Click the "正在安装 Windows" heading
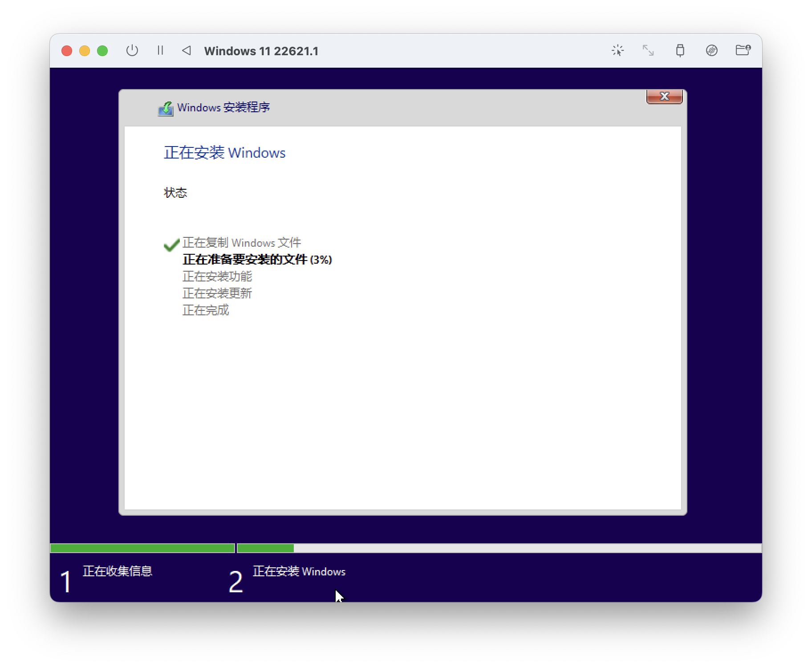 225,152
